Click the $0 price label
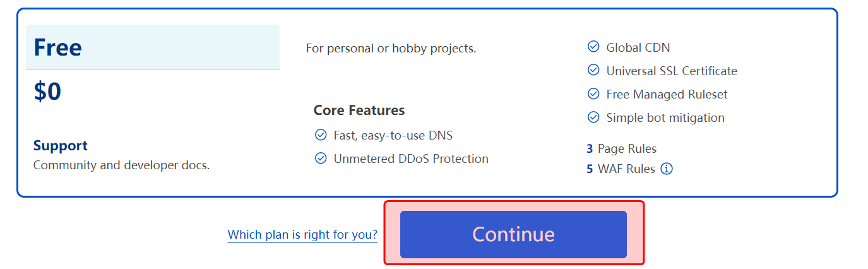This screenshot has height=269, width=868. point(47,92)
